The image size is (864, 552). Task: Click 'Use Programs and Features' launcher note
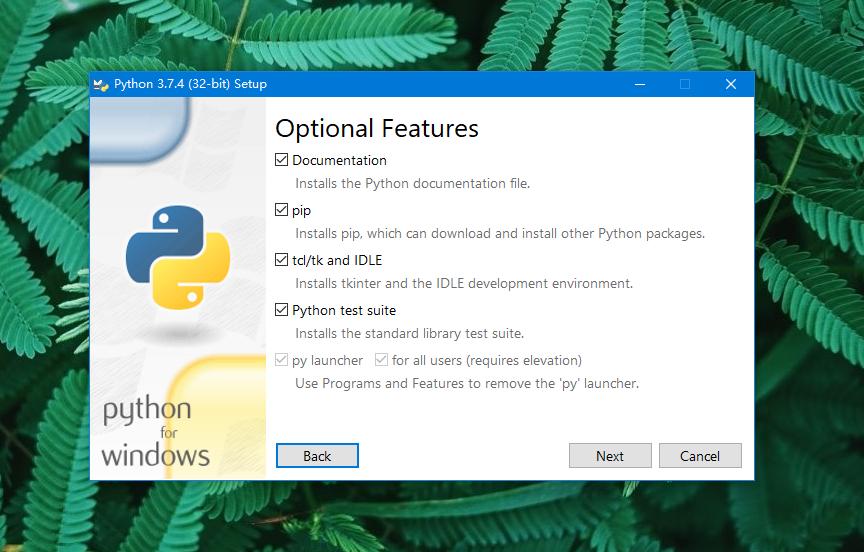click(x=467, y=383)
